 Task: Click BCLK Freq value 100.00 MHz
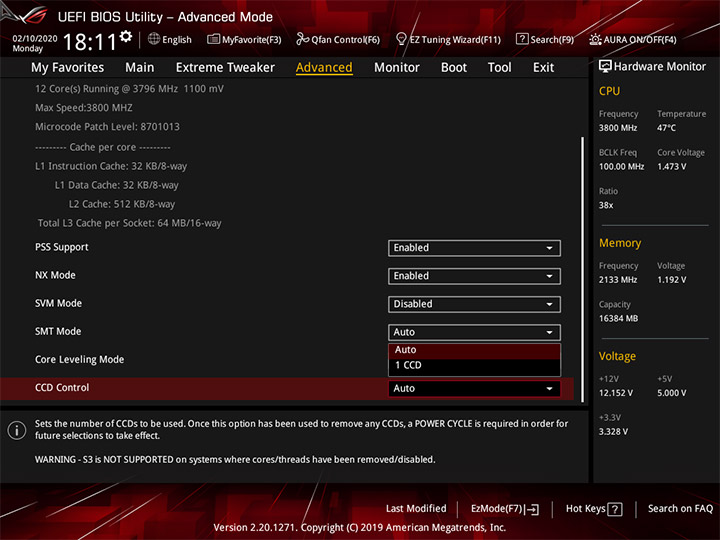click(621, 166)
